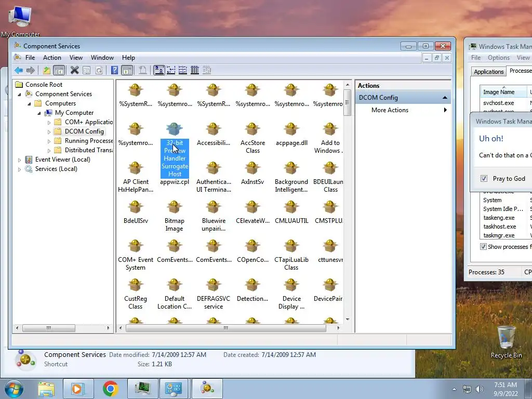The width and height of the screenshot is (532, 399).
Task: Select Background Intelligent... DCOM item
Action: point(291,178)
